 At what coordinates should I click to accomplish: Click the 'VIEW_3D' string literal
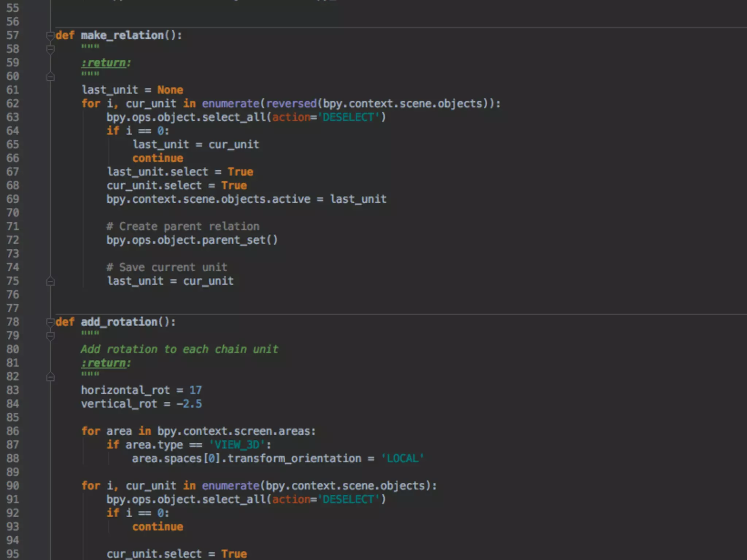pyautogui.click(x=237, y=445)
